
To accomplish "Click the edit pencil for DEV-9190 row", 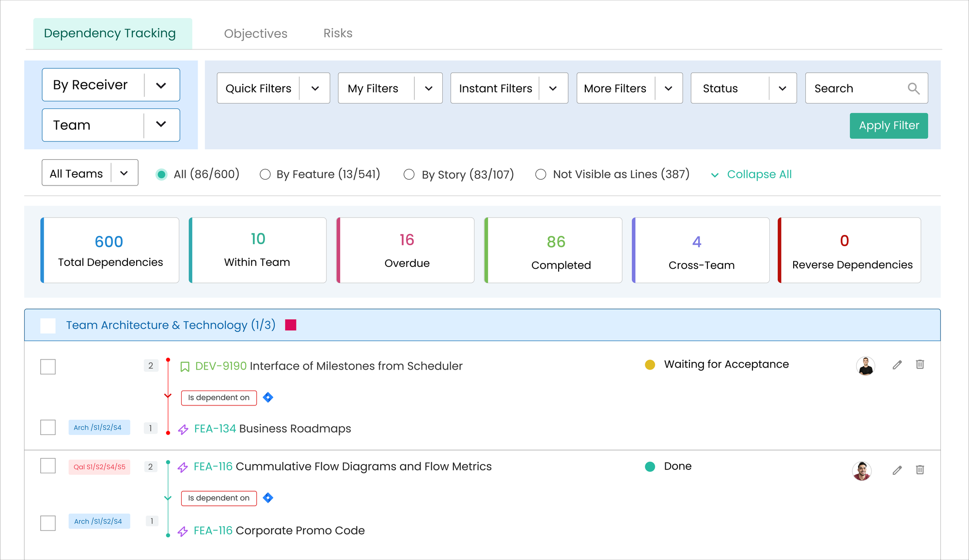I will [897, 365].
